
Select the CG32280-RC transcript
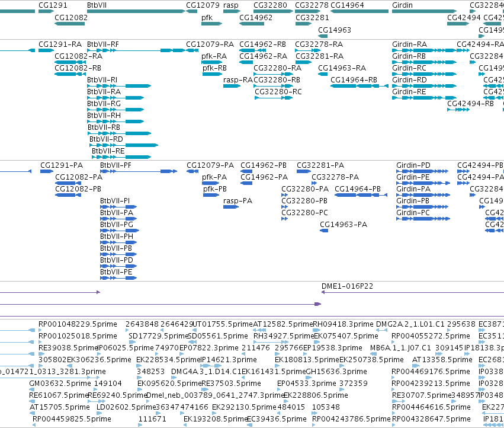click(274, 98)
